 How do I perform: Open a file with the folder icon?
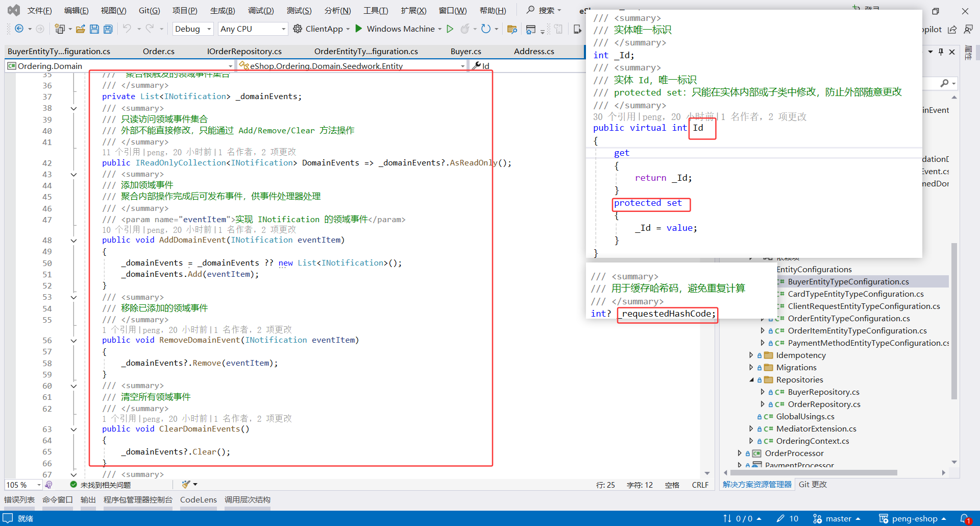pyautogui.click(x=80, y=29)
